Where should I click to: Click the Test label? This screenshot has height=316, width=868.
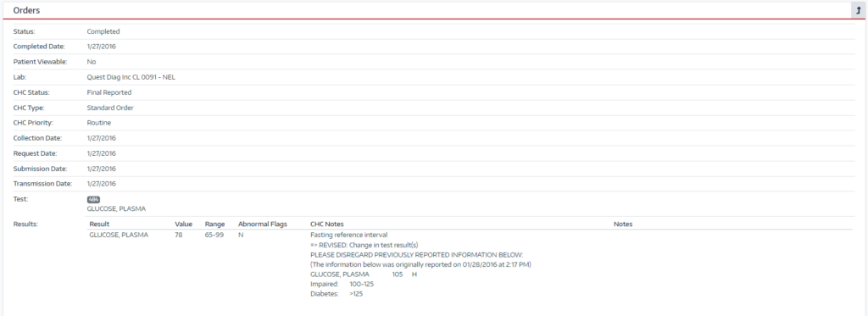(x=20, y=199)
